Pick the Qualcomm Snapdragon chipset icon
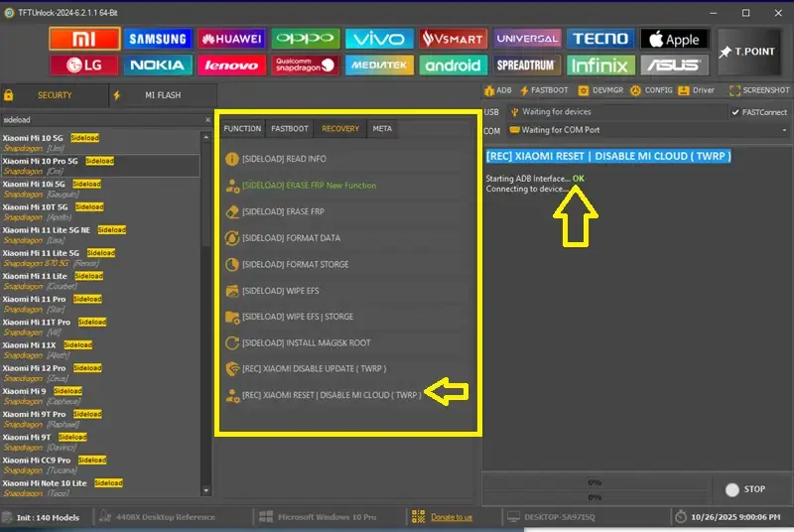Viewport: 794px width, 532px height. [306, 66]
